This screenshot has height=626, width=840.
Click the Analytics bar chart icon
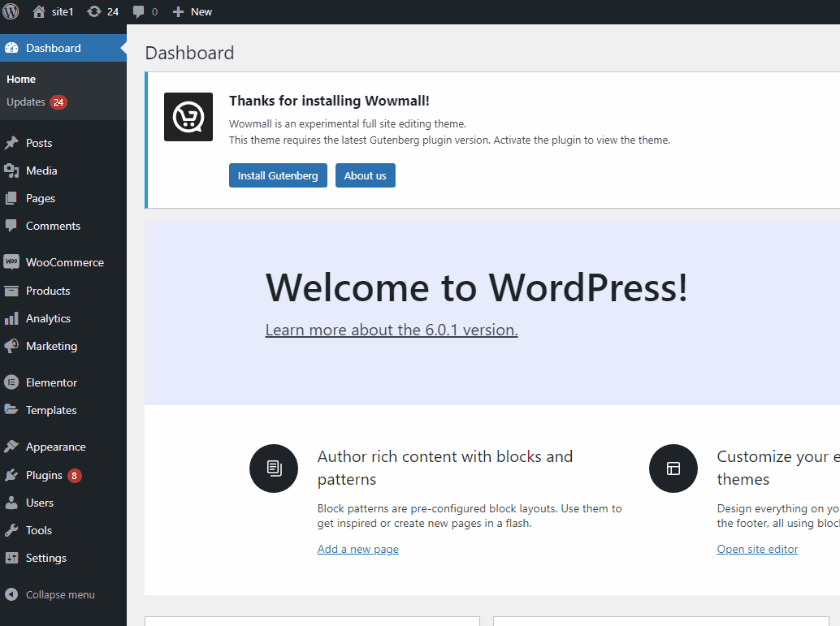coord(11,319)
